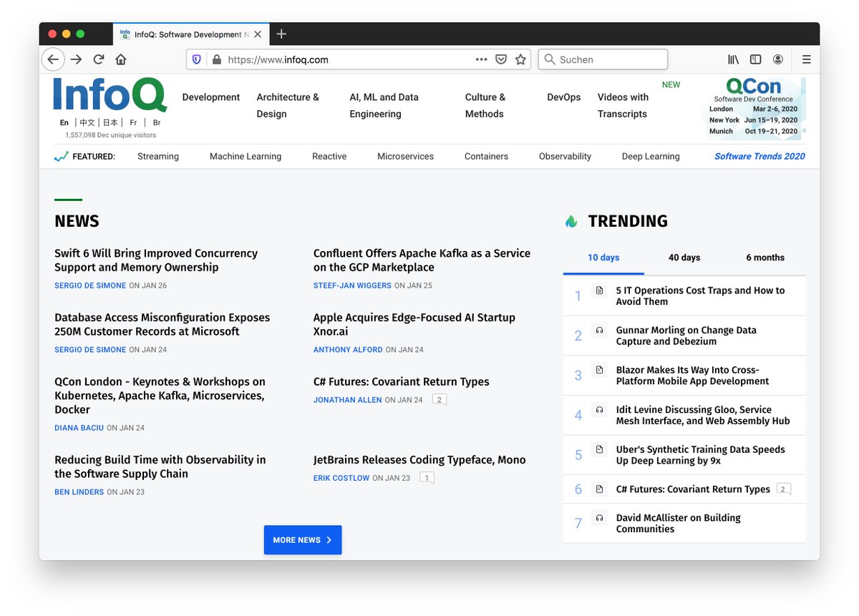Open comments bubble on trending C# Futures
This screenshot has width=859, height=616.
pos(783,490)
